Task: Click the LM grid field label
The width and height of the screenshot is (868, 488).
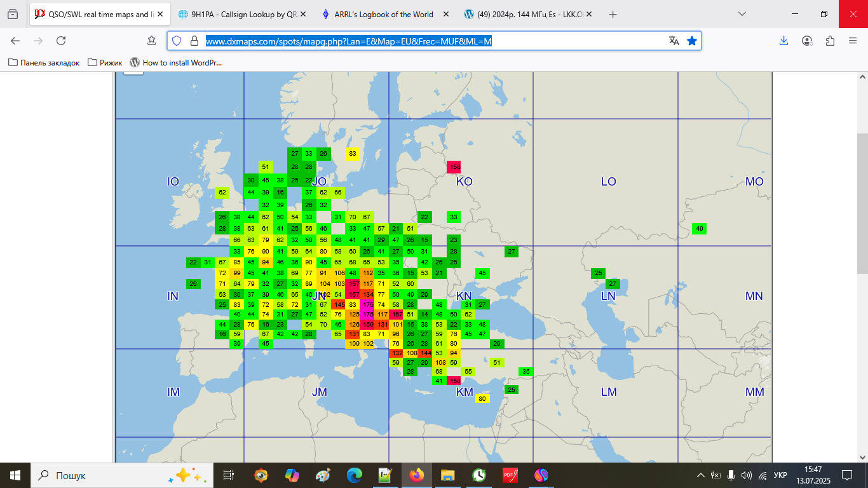Action: pyautogui.click(x=609, y=392)
